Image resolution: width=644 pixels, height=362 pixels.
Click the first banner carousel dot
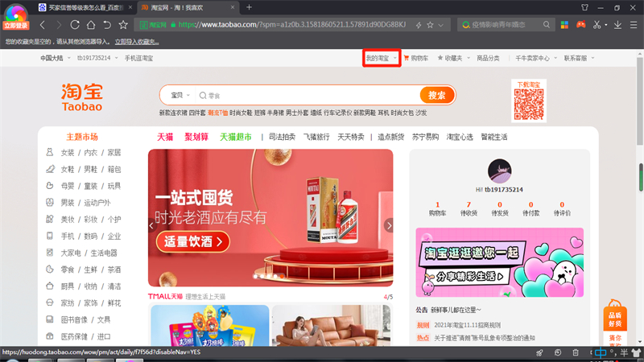(x=255, y=276)
